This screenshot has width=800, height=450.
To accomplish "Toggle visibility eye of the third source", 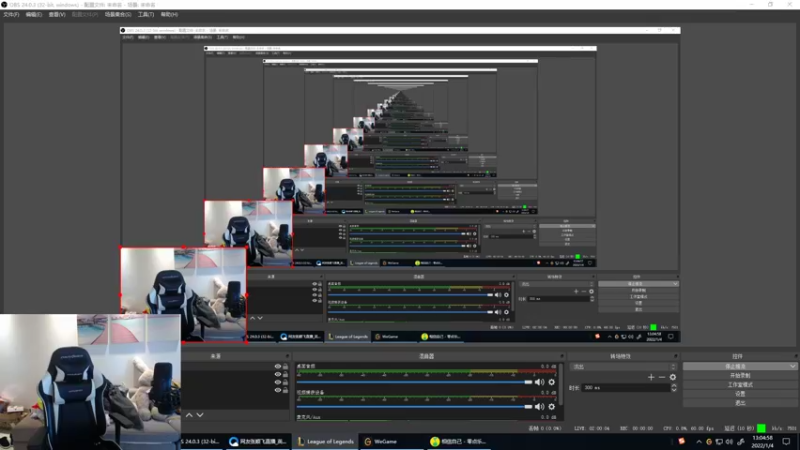I will 278,382.
